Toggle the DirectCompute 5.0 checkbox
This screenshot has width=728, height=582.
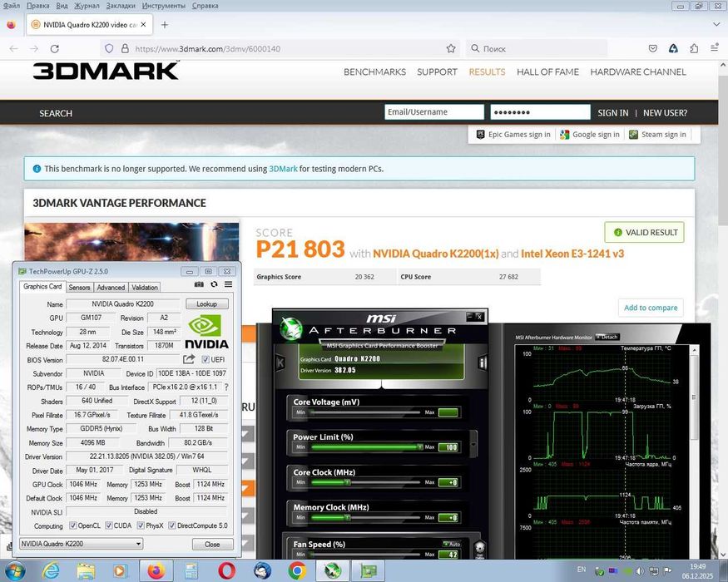point(171,525)
